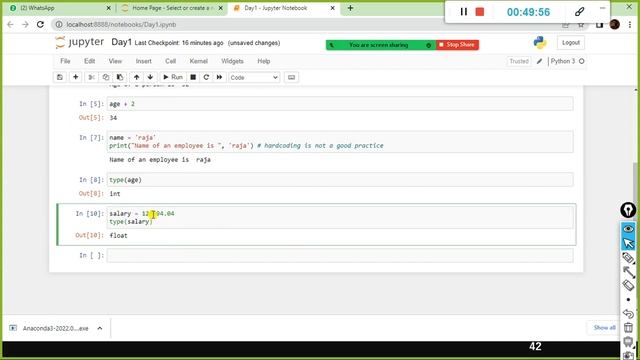Open cell type Code dropdown
The width and height of the screenshot is (640, 360).
tap(254, 78)
